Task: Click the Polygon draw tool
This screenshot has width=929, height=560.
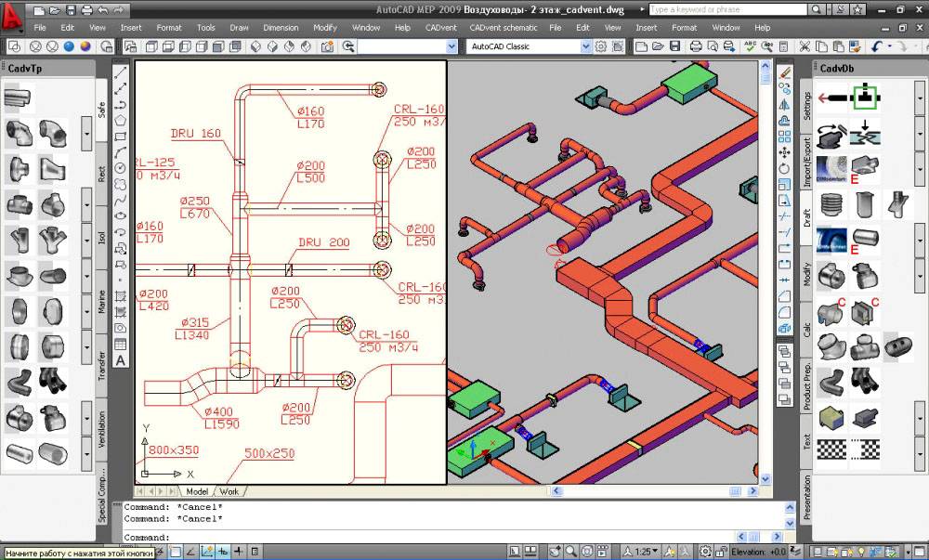Action: tap(121, 120)
